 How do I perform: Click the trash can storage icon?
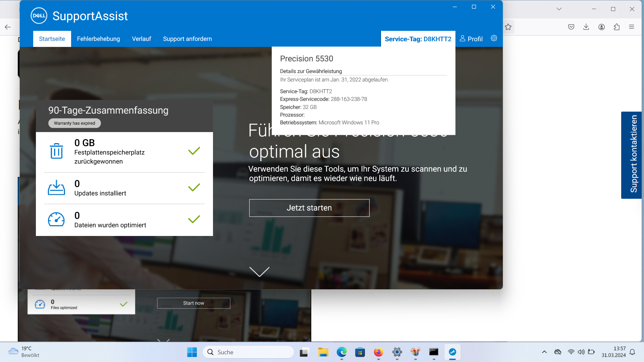(x=56, y=151)
